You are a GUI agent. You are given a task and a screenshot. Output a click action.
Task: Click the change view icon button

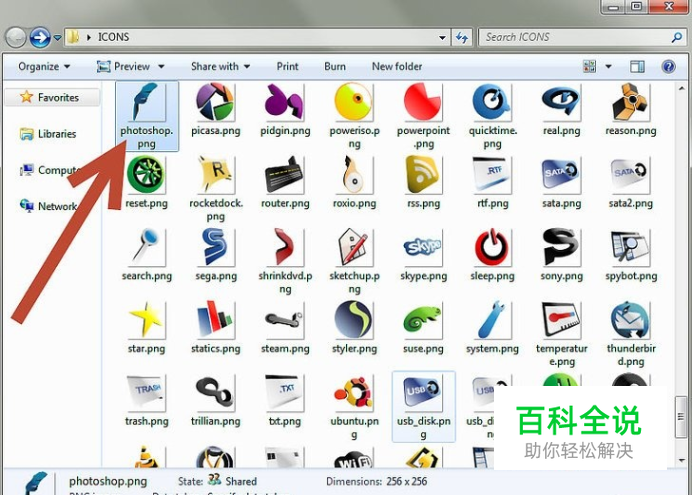589,67
